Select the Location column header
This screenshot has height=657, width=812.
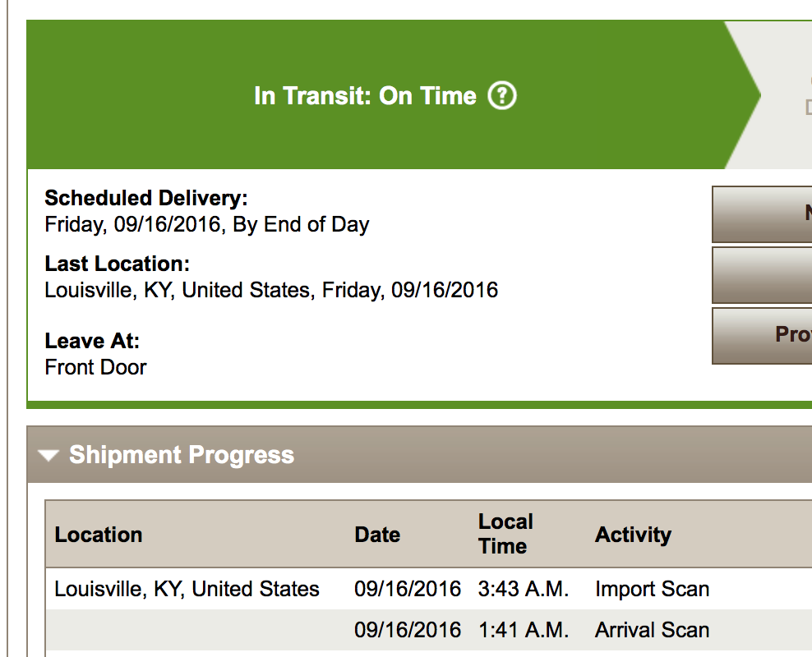tap(99, 535)
